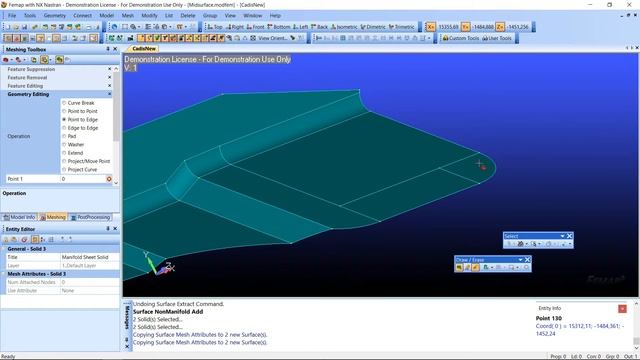The height and width of the screenshot is (360, 640).
Task: Click first icon in Draw / Erase toolbar
Action: pyautogui.click(x=460, y=267)
